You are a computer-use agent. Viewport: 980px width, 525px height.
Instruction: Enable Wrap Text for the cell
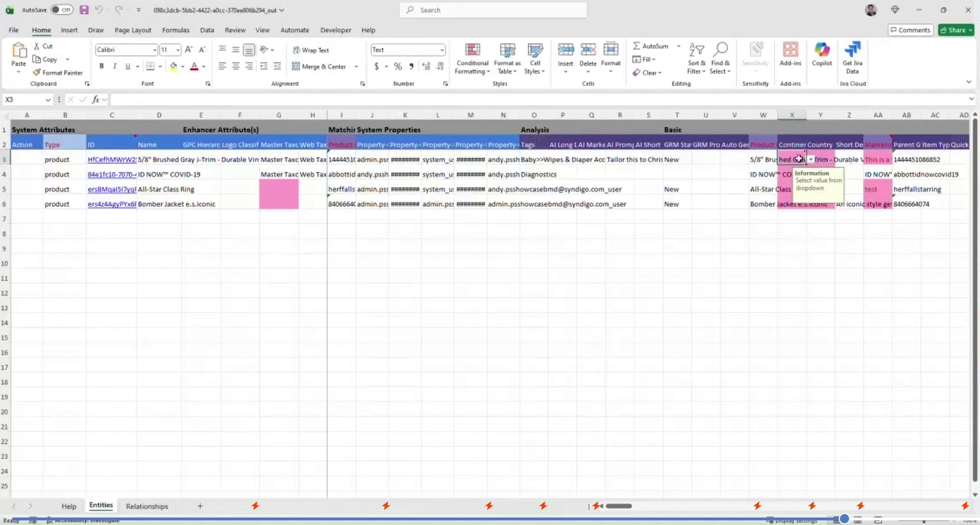(x=310, y=50)
